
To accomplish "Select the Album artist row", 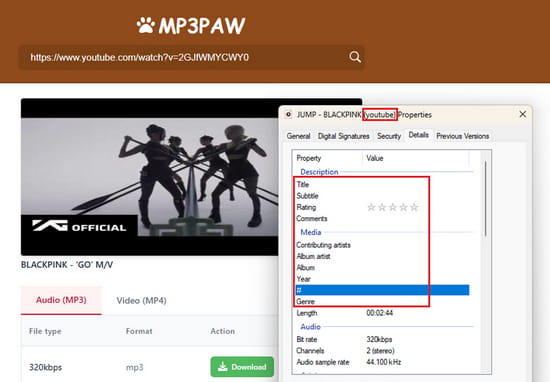I will (x=382, y=256).
